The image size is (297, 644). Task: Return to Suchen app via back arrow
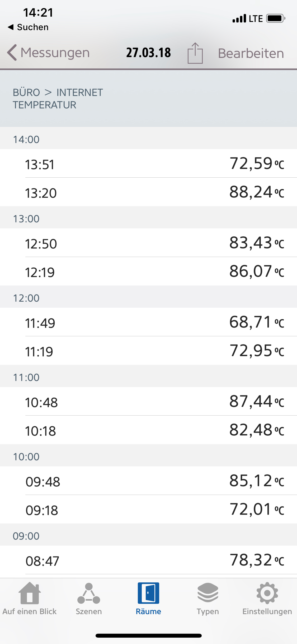(x=28, y=27)
